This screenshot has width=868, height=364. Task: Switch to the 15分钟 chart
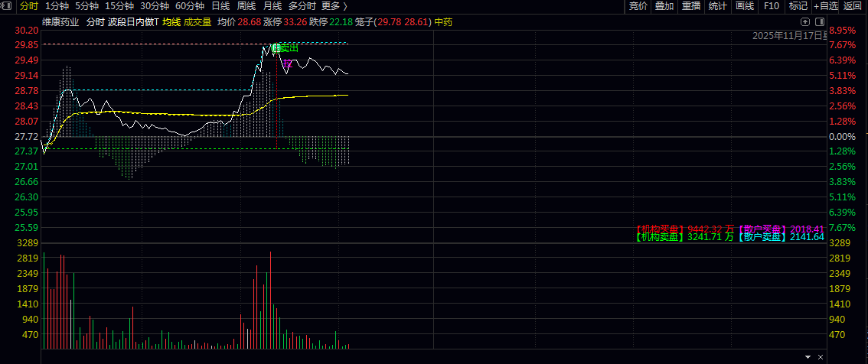[119, 6]
